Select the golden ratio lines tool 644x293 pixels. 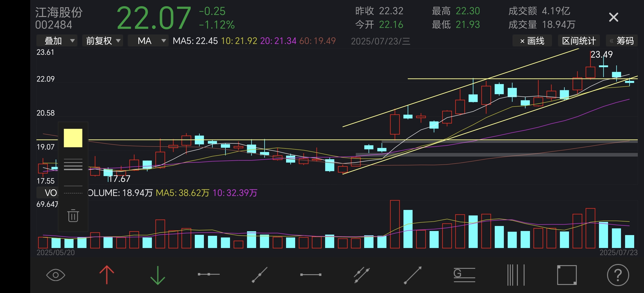tap(464, 275)
